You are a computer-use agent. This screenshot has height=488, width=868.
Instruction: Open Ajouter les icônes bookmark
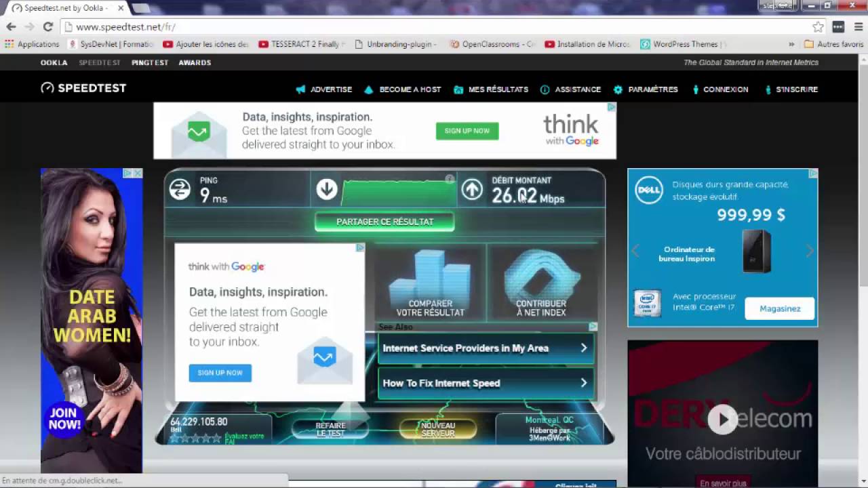click(x=207, y=44)
